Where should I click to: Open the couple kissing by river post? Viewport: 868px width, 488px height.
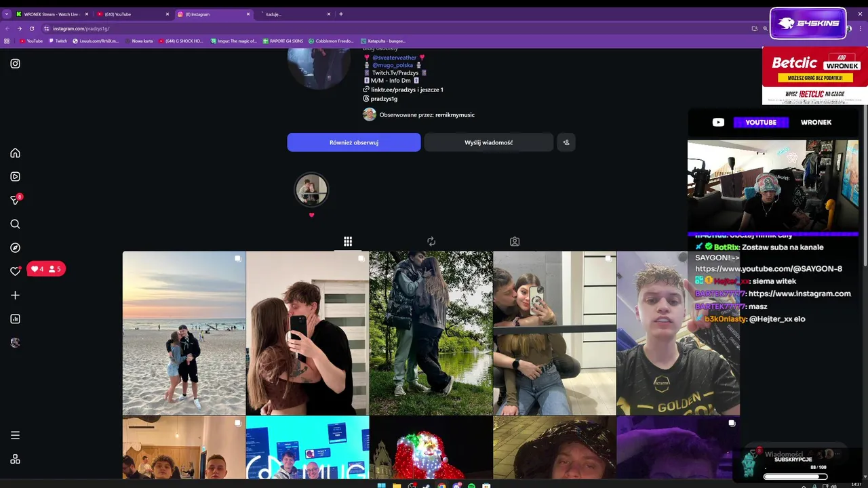431,333
